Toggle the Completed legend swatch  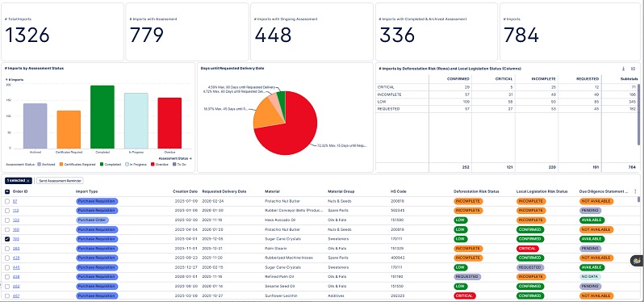click(102, 164)
